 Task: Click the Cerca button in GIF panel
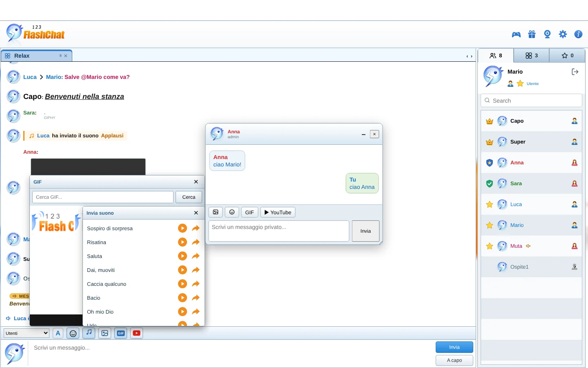click(x=189, y=197)
